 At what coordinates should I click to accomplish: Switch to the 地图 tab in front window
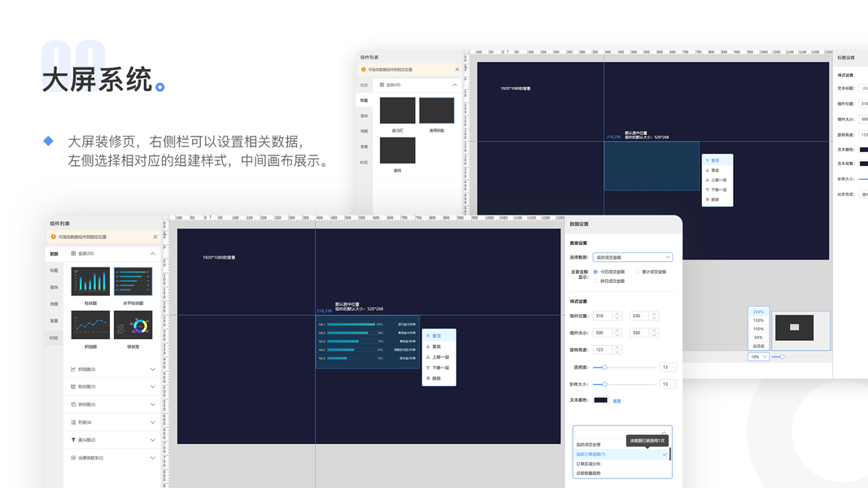55,303
